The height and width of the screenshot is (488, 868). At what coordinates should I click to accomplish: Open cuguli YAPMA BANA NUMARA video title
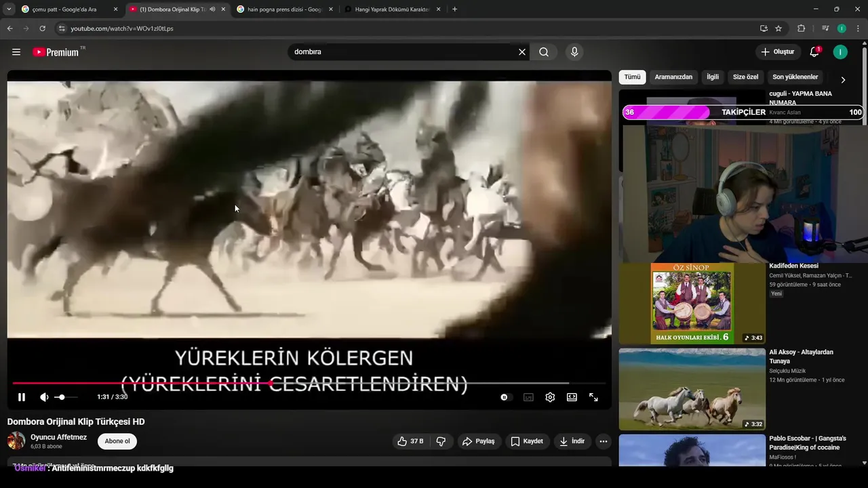click(x=800, y=98)
